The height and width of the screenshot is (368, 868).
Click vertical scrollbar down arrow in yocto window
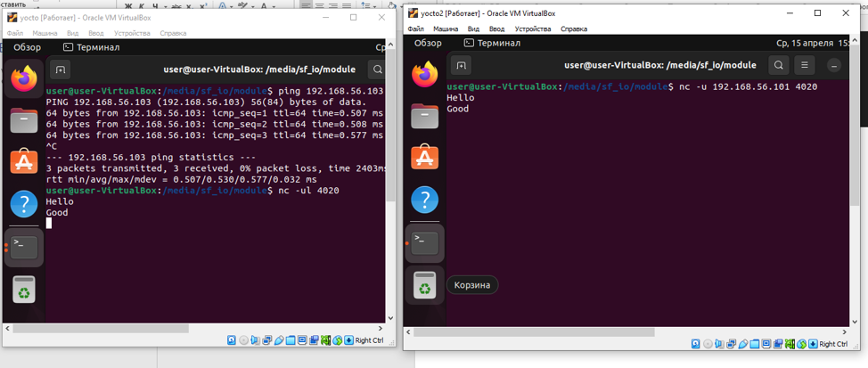391,319
